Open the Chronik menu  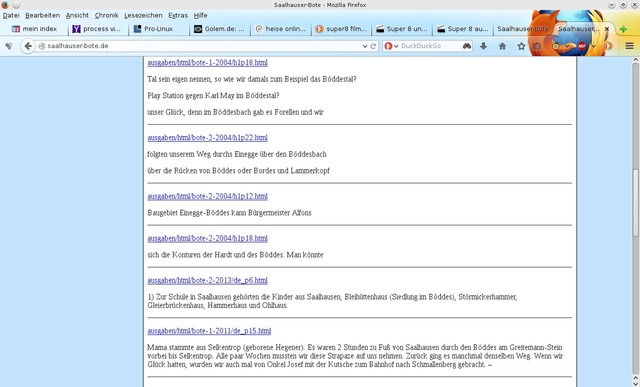107,15
